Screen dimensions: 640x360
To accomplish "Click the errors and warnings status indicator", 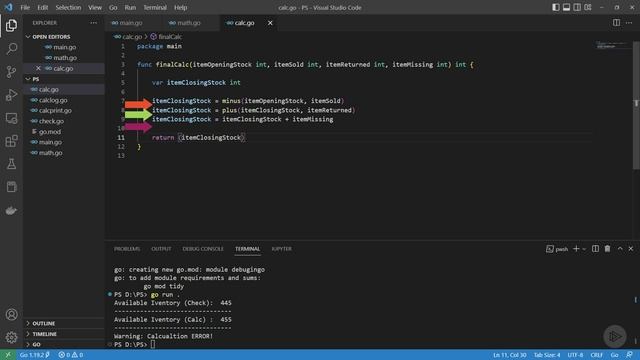I will pos(71,355).
